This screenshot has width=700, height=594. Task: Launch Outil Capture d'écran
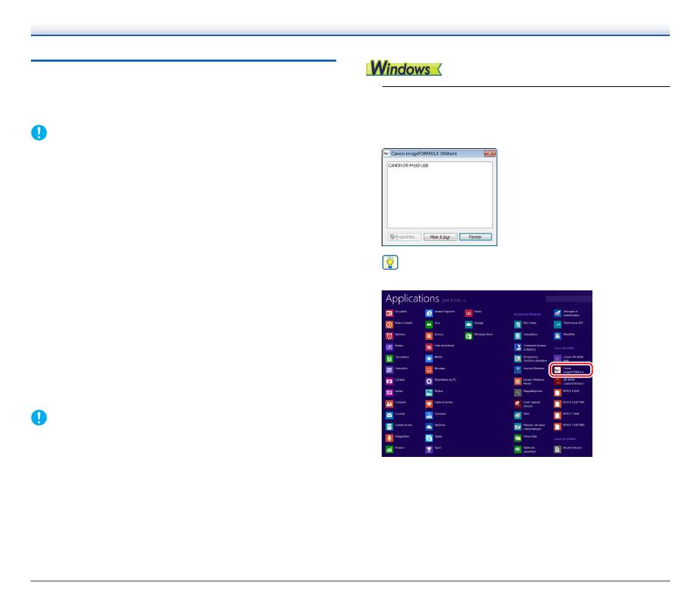coord(528,404)
